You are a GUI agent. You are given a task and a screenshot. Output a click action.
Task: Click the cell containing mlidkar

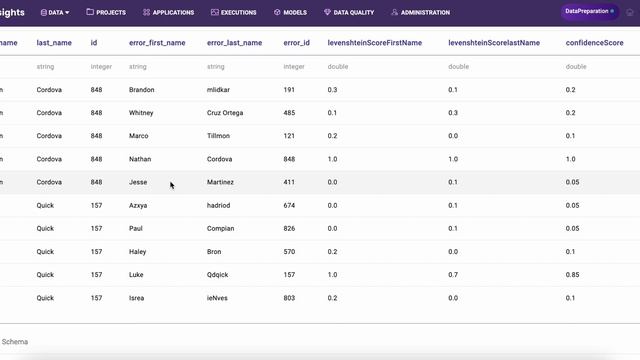[x=218, y=90]
